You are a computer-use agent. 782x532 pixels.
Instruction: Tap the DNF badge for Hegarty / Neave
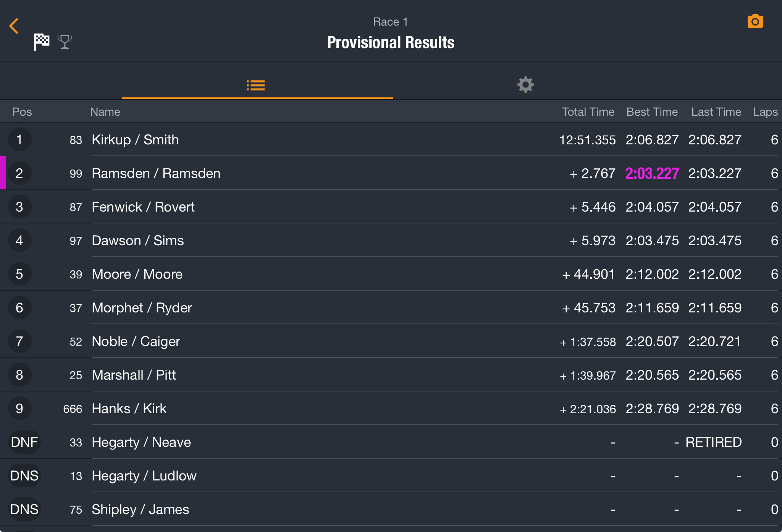[24, 442]
